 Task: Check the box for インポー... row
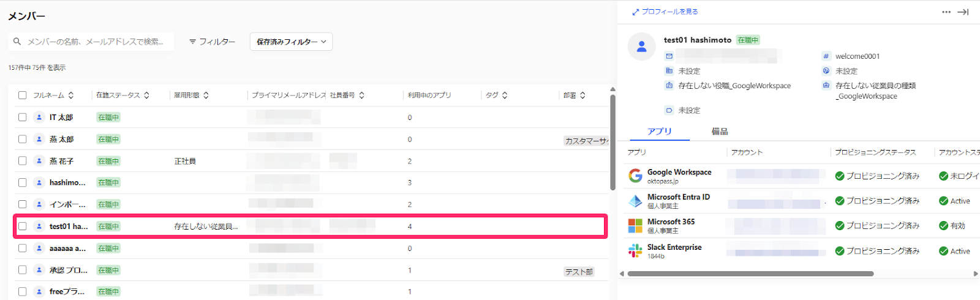23,204
